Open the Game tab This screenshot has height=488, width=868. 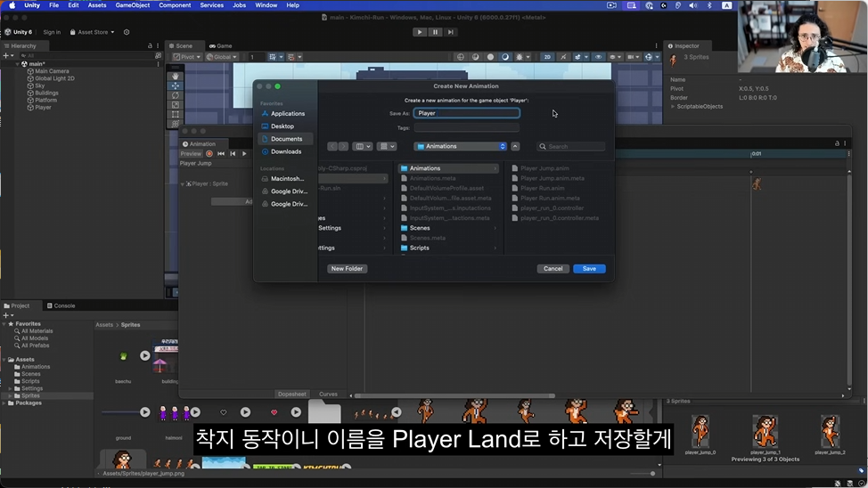(x=221, y=46)
